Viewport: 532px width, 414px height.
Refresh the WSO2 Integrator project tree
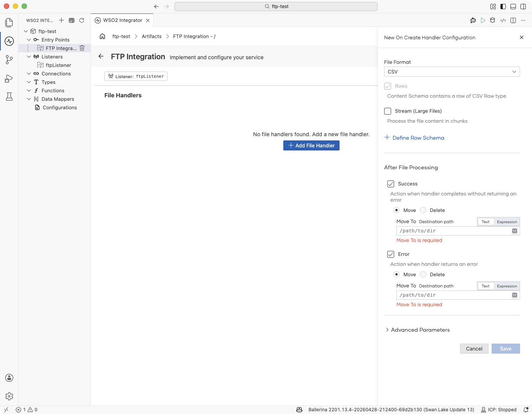tap(82, 20)
